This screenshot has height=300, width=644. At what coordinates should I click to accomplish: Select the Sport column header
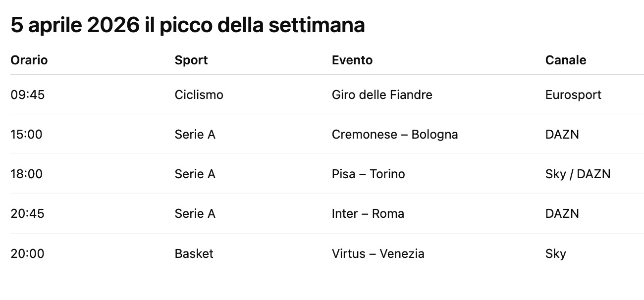pos(191,60)
